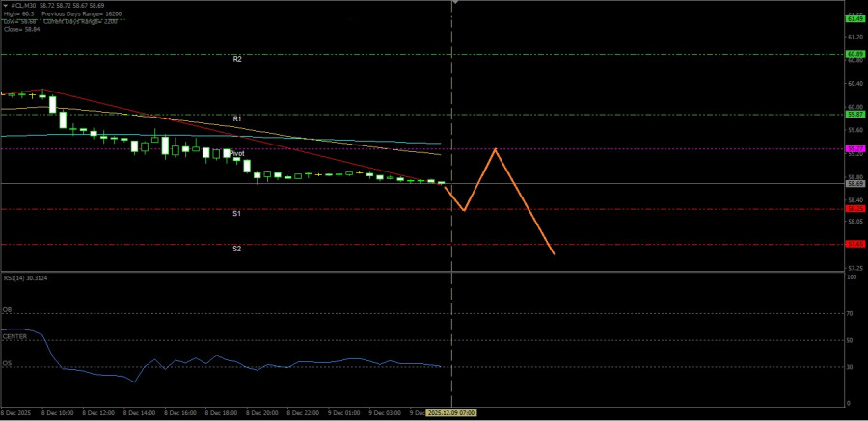Click the highlighted 2025.12.09 07:00 time label
The width and height of the screenshot is (868, 421).
click(x=453, y=412)
